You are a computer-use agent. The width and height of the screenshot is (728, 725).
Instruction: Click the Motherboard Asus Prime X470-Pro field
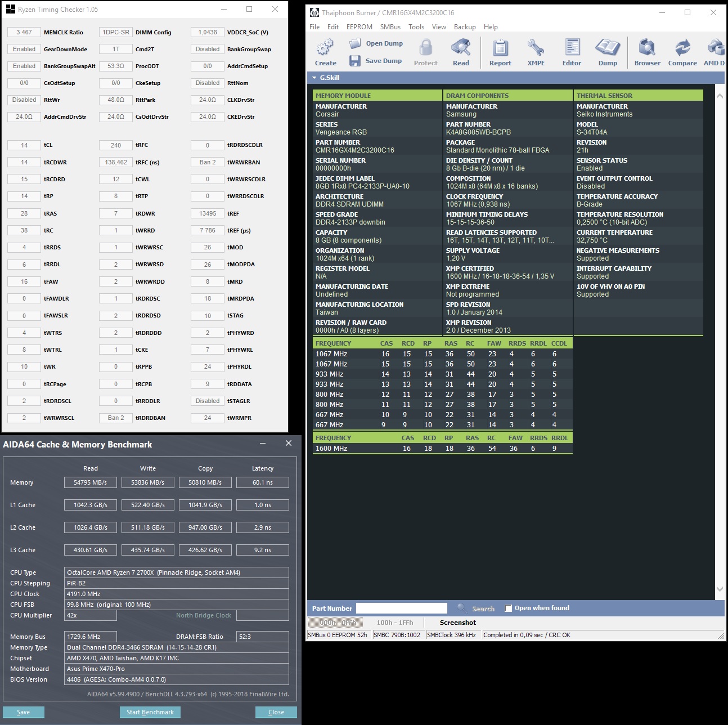coord(177,669)
